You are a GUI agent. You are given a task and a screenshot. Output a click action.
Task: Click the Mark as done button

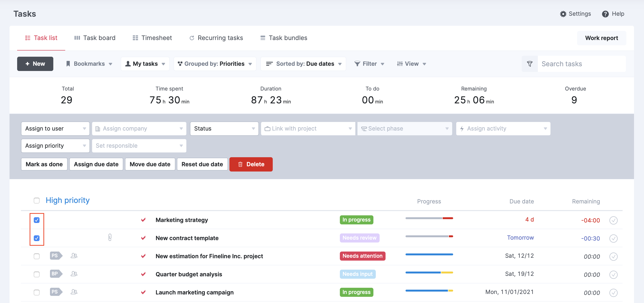[x=44, y=164]
